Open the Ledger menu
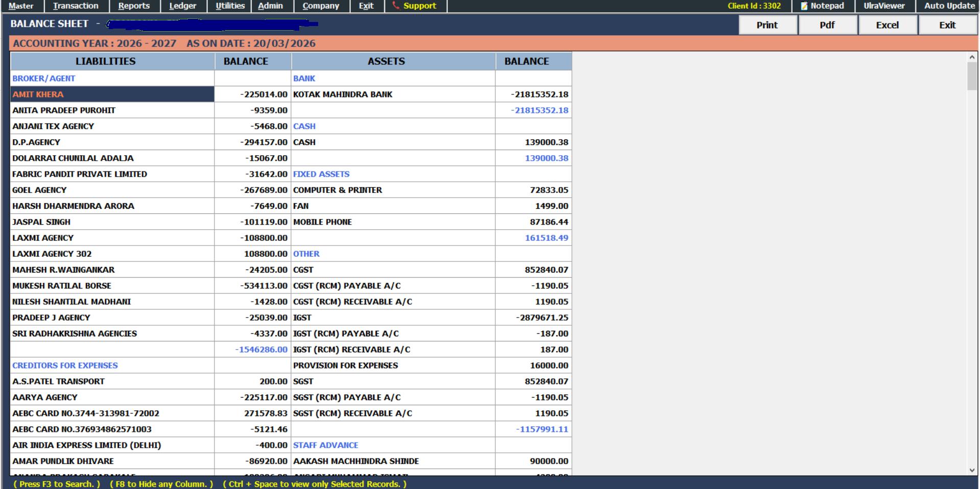 pyautogui.click(x=183, y=6)
